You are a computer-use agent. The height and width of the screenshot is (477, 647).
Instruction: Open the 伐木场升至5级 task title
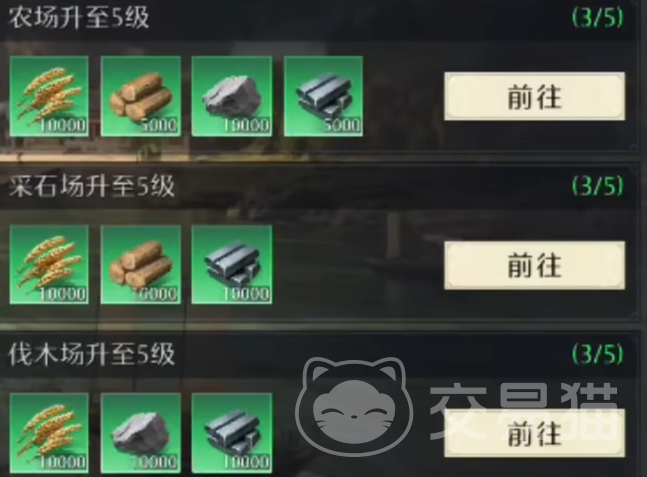click(92, 354)
